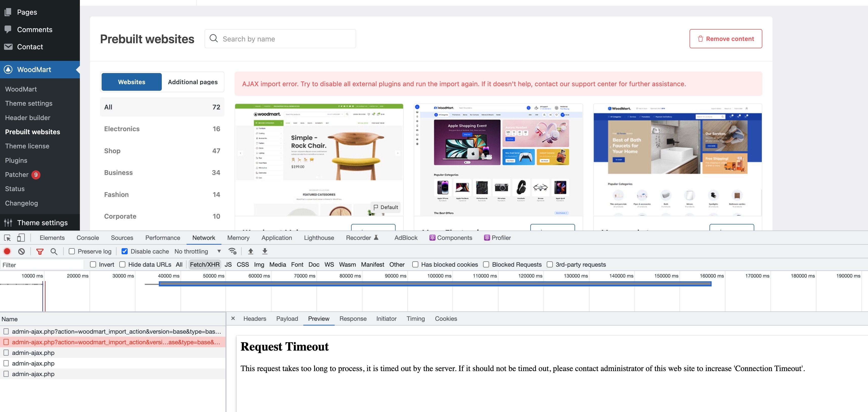Uncheck Disable cache checkbox
This screenshot has width=868, height=412.
[x=125, y=251]
